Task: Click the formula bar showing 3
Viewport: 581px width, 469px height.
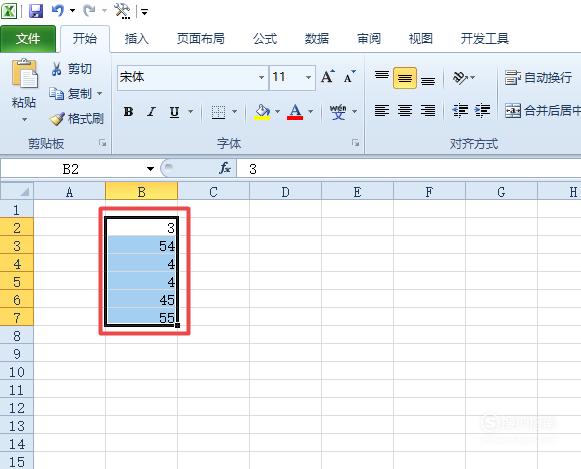Action: pos(409,169)
